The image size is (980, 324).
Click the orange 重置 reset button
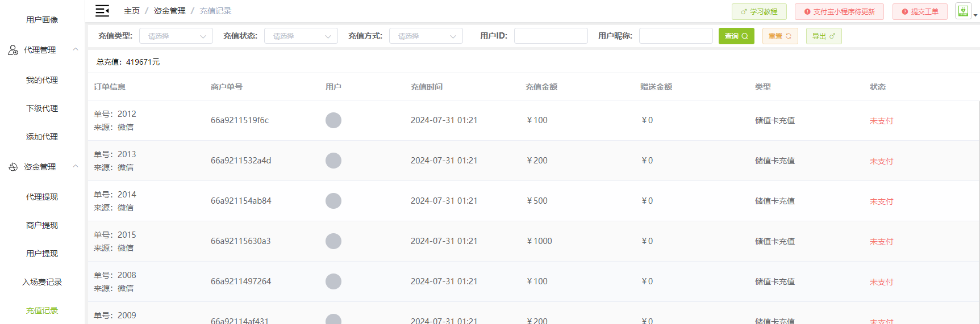pos(780,36)
